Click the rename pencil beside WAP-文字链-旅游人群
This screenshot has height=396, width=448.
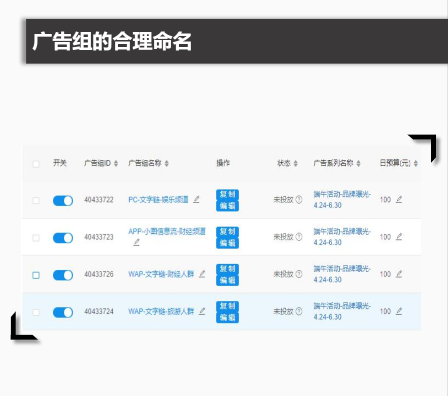click(202, 311)
